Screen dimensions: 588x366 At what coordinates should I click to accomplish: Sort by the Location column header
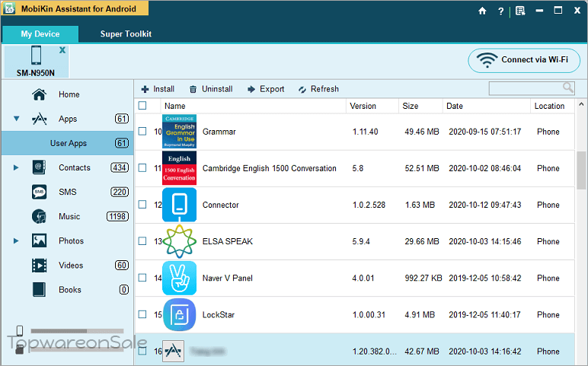pos(552,106)
